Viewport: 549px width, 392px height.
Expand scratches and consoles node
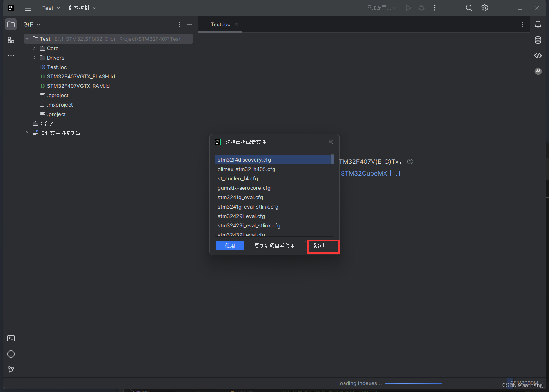pos(27,133)
